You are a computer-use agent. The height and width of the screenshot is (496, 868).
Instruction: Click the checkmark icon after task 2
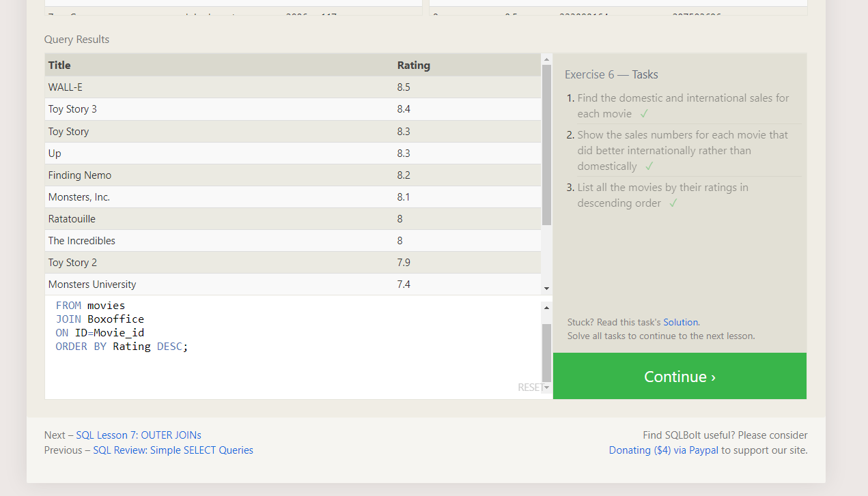point(649,166)
